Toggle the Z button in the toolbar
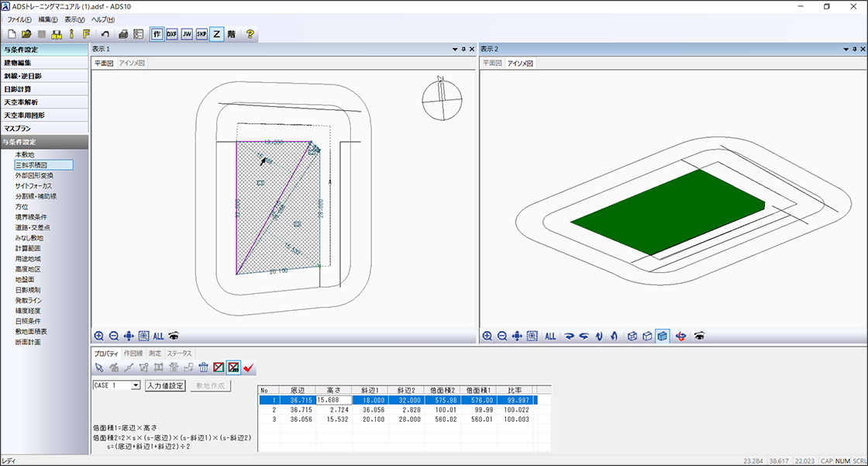This screenshot has width=868, height=466. coord(216,34)
